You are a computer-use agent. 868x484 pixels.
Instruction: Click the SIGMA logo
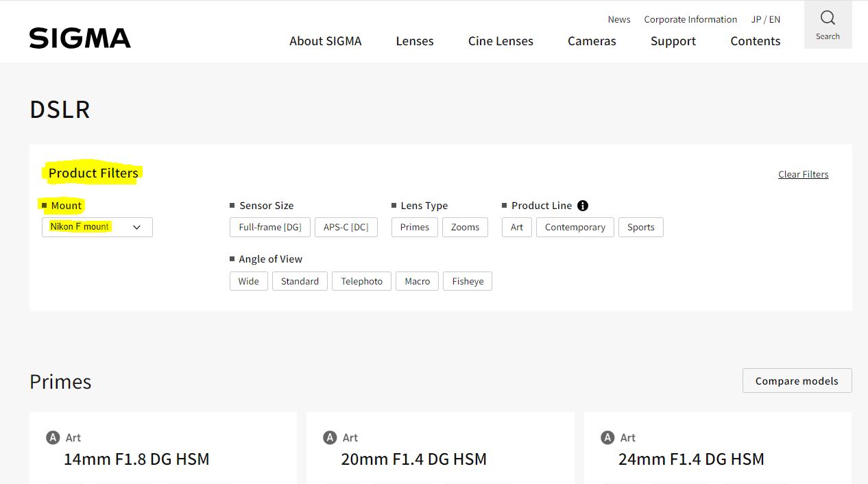(80, 38)
